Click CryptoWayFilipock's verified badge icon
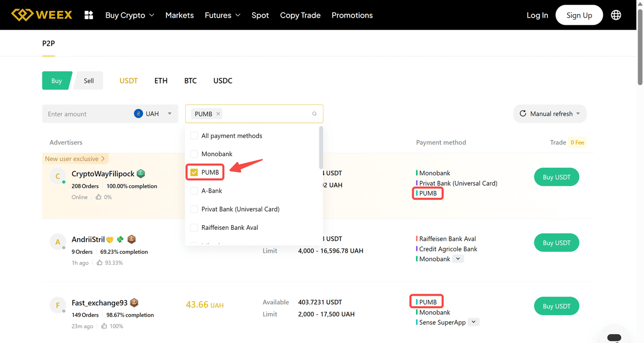 pyautogui.click(x=141, y=174)
